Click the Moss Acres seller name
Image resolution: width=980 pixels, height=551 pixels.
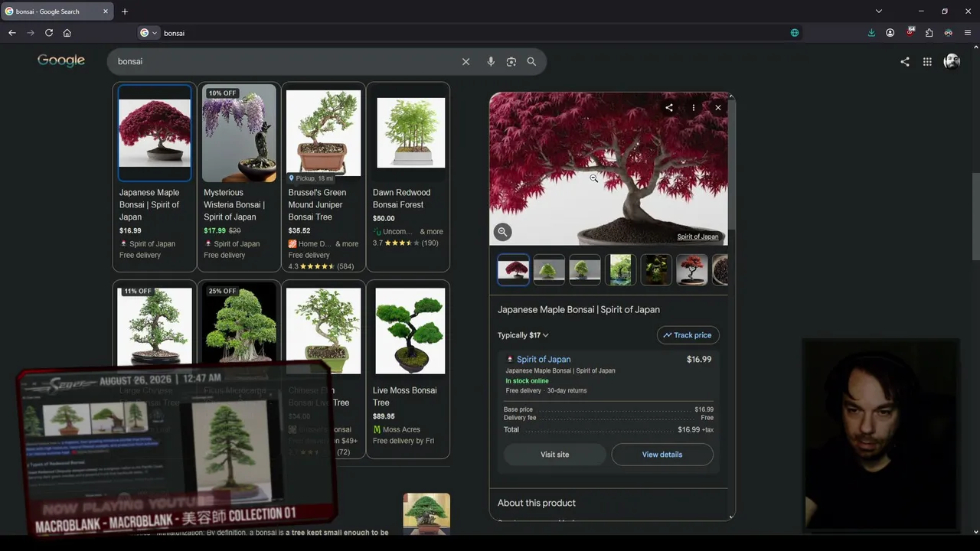[x=401, y=429]
